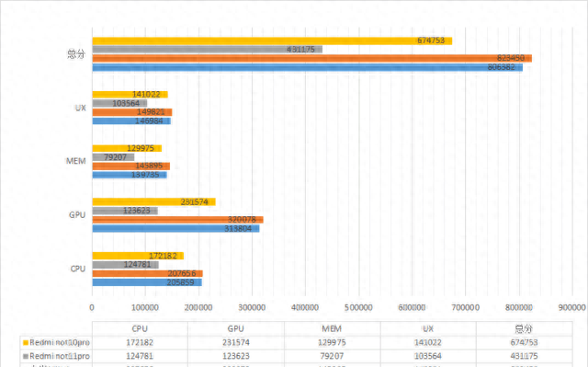Screen dimensions: 588x367
Task: Click the CPU category label on the vertical axis
Action: pos(78,270)
